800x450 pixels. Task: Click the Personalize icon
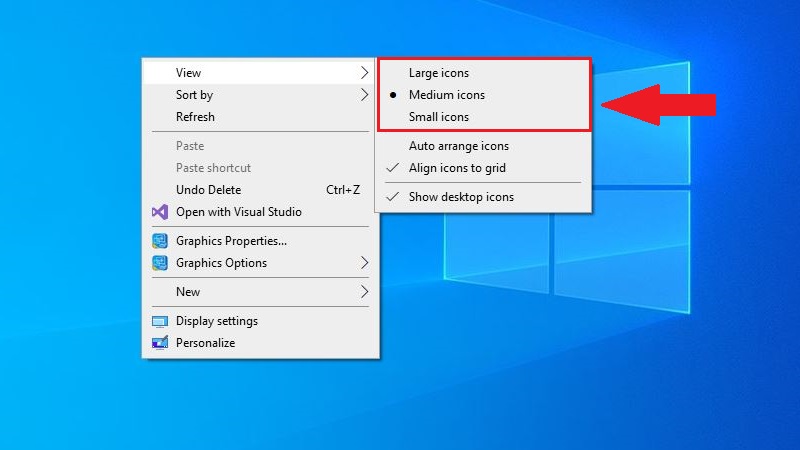pos(159,343)
